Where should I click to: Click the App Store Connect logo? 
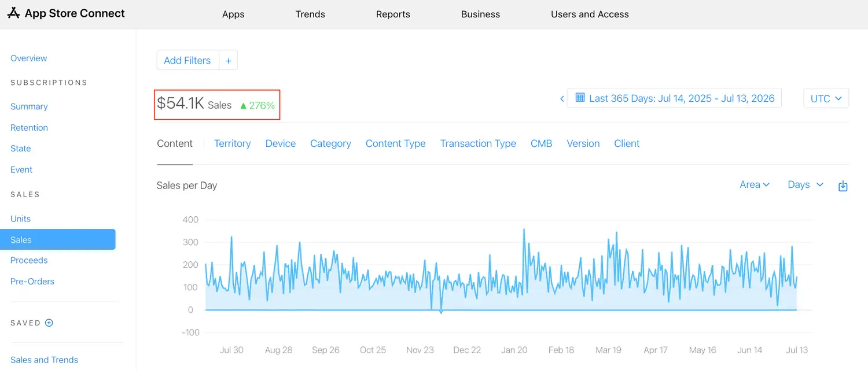[66, 13]
